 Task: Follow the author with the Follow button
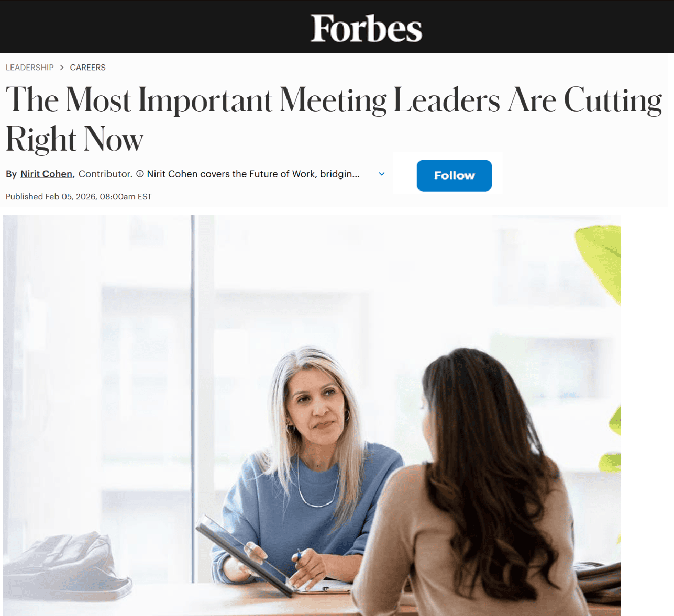454,175
